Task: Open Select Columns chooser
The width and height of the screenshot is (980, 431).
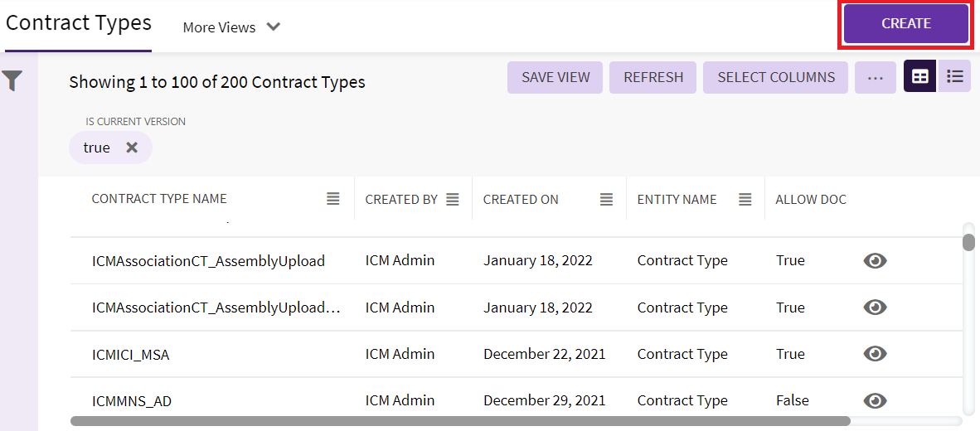Action: [x=776, y=77]
